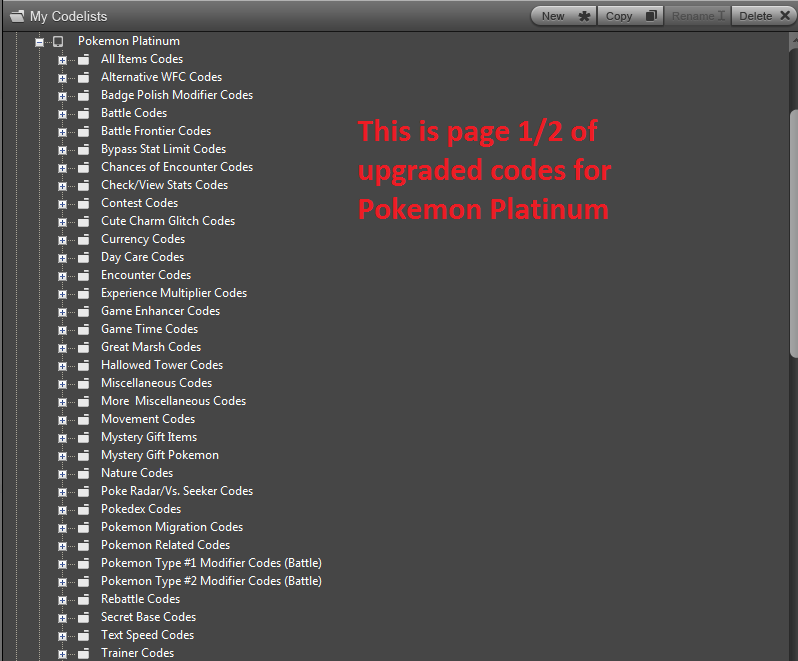Viewport: 798px width, 661px height.
Task: Select the Game Enhancer Codes entry
Action: click(x=160, y=311)
